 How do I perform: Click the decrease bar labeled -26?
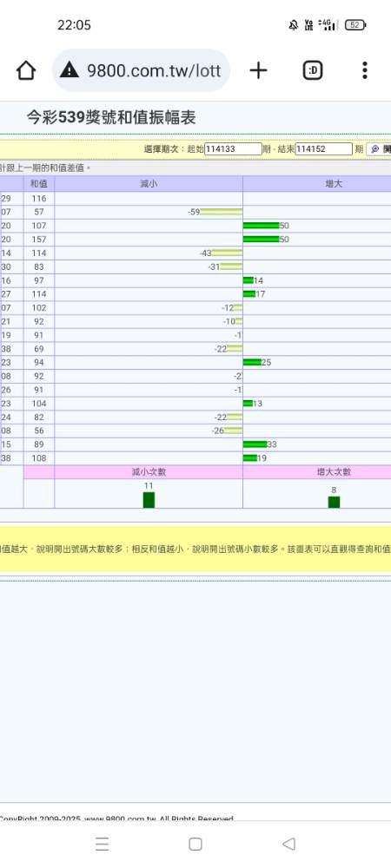[x=233, y=431]
